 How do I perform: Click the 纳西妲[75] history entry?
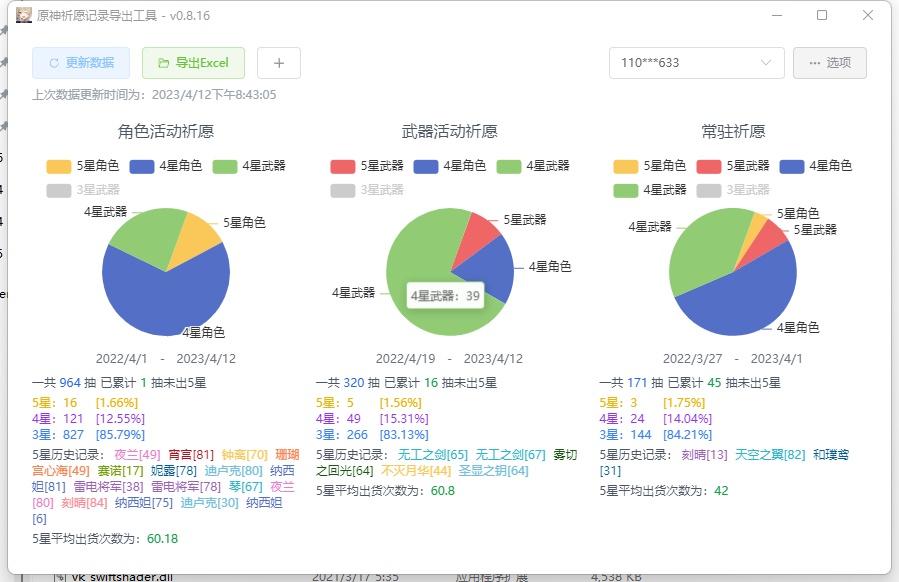click(144, 503)
